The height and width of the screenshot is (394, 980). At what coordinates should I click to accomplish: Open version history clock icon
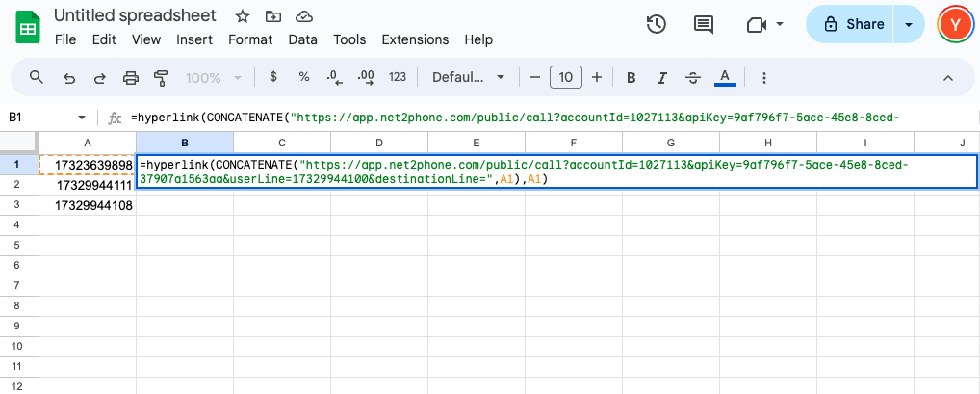click(656, 24)
